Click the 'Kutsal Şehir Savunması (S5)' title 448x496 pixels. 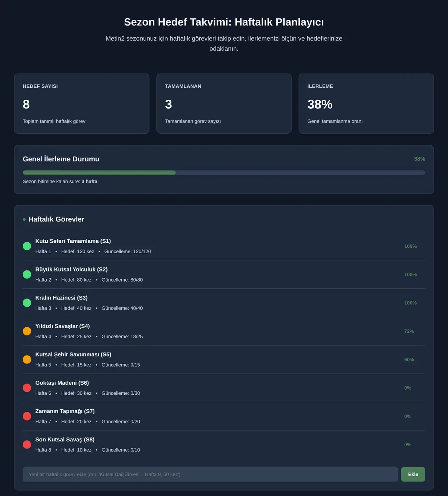tap(73, 355)
